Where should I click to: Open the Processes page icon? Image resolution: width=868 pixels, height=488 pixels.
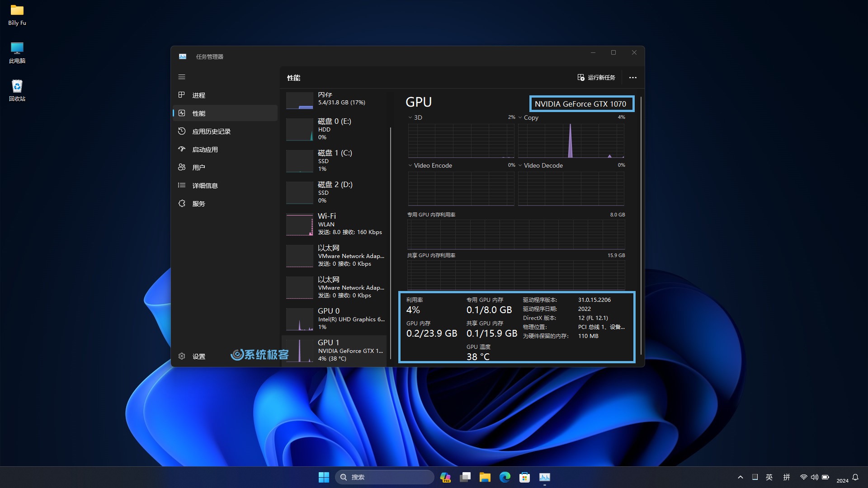coord(182,95)
